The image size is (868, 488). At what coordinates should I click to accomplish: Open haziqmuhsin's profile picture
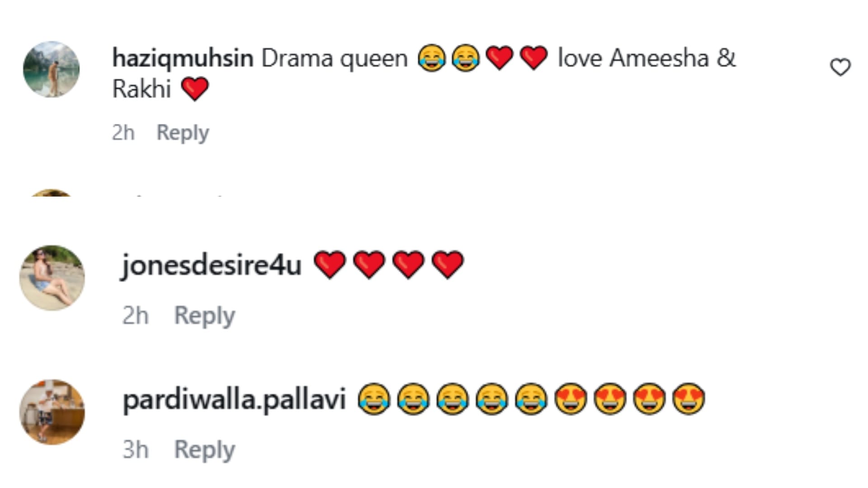[x=51, y=69]
